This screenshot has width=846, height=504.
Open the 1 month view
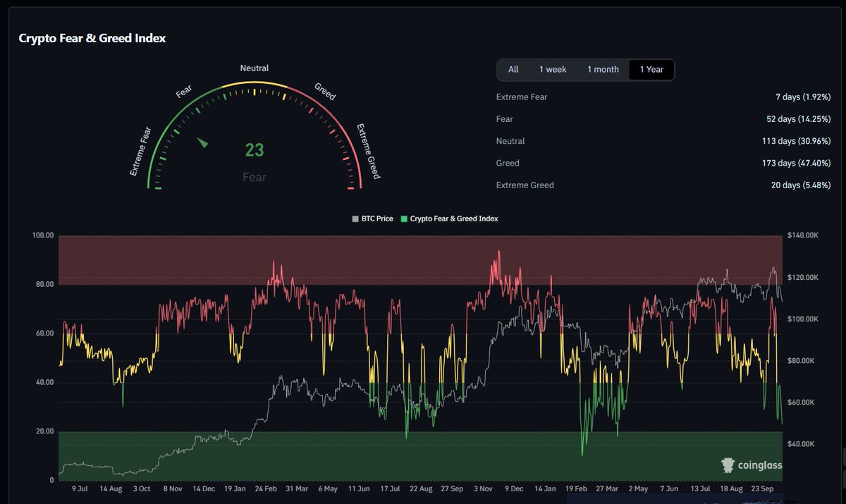coord(603,69)
